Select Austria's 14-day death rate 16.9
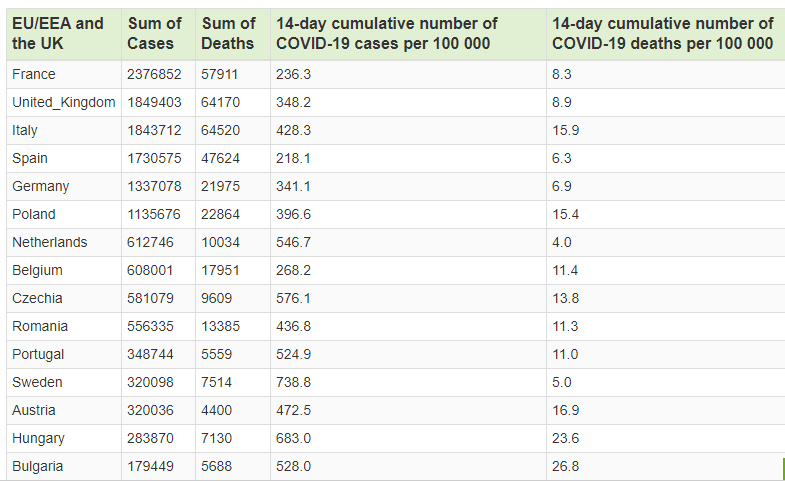Viewport: 785px width, 481px height. 566,410
